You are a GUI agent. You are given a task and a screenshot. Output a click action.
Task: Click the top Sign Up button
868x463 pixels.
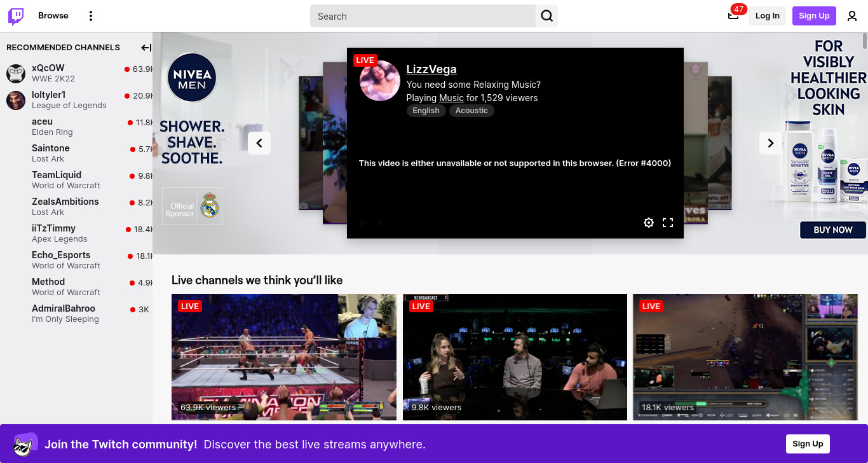coord(814,16)
